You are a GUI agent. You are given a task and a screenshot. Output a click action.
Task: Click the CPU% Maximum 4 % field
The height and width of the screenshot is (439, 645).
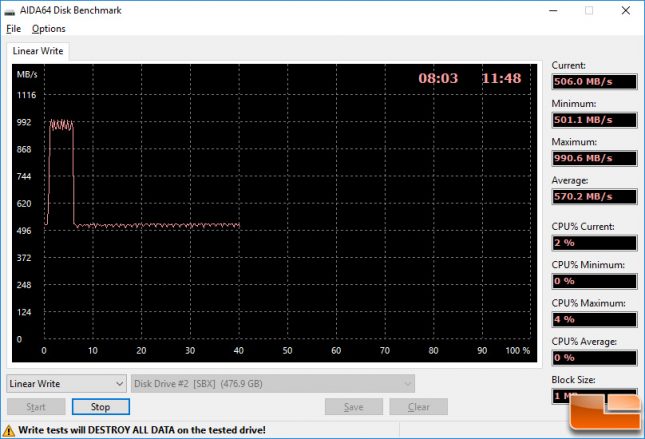pos(594,319)
